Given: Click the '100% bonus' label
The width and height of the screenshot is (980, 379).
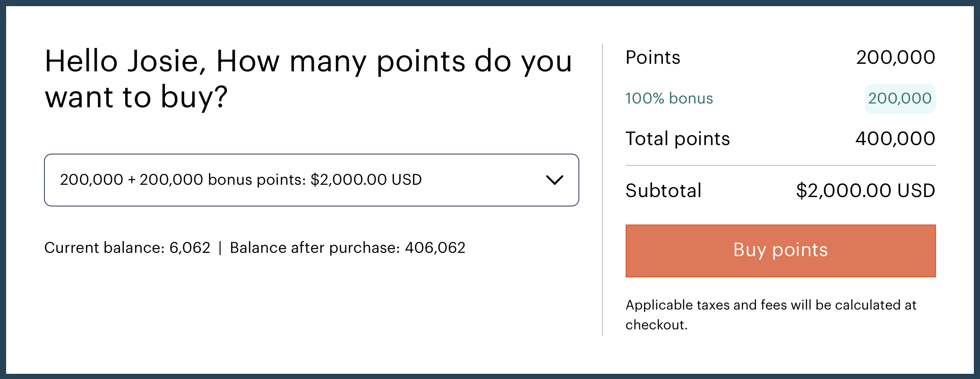Looking at the screenshot, I should [669, 98].
